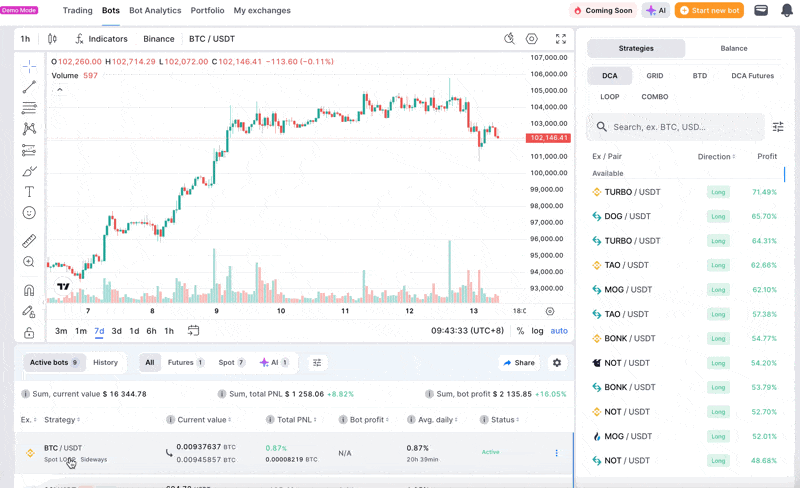
Task: Select the text annotation tool
Action: [x=29, y=191]
